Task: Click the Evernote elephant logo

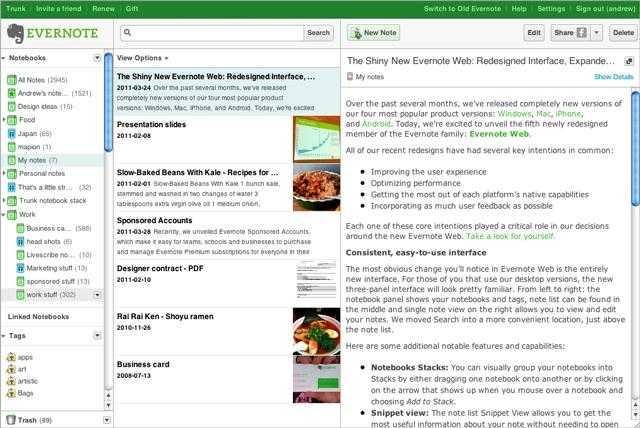Action: [16, 33]
